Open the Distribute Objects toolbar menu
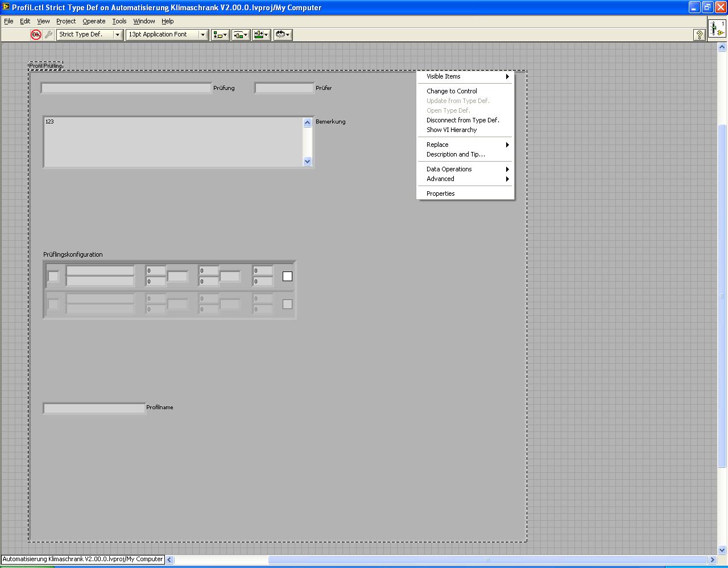This screenshot has width=728, height=568. coord(241,35)
